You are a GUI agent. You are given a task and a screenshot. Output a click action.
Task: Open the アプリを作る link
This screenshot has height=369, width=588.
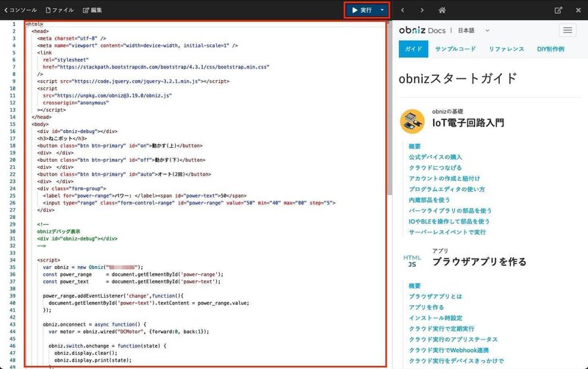(x=426, y=307)
